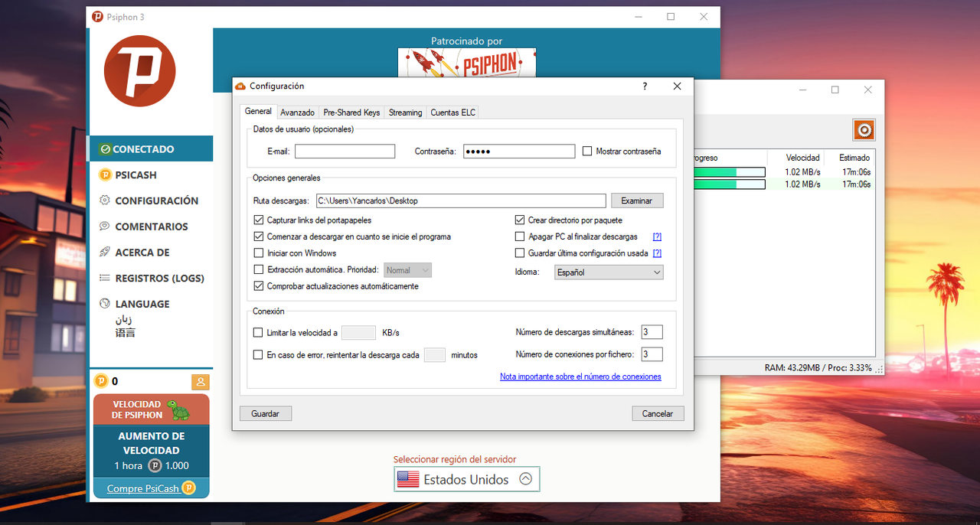This screenshot has width=980, height=525.
Task: Click the Compre PsiCash link
Action: coord(143,488)
